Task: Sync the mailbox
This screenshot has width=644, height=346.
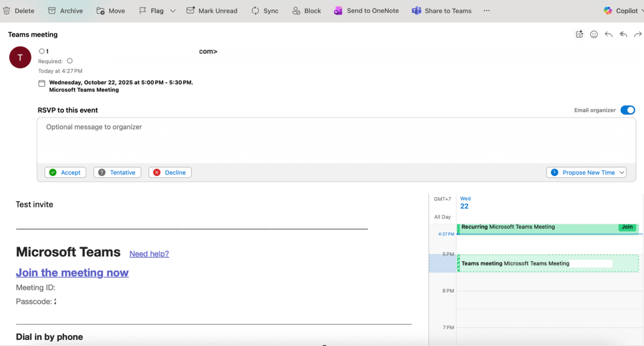Action: (x=265, y=10)
